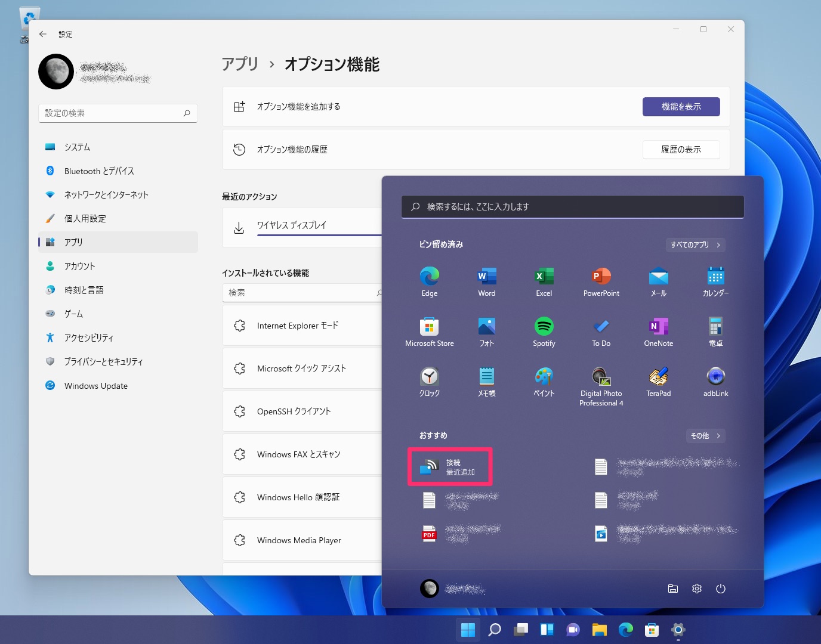Expand すべてのアプリ list
The height and width of the screenshot is (644, 821).
coord(695,244)
